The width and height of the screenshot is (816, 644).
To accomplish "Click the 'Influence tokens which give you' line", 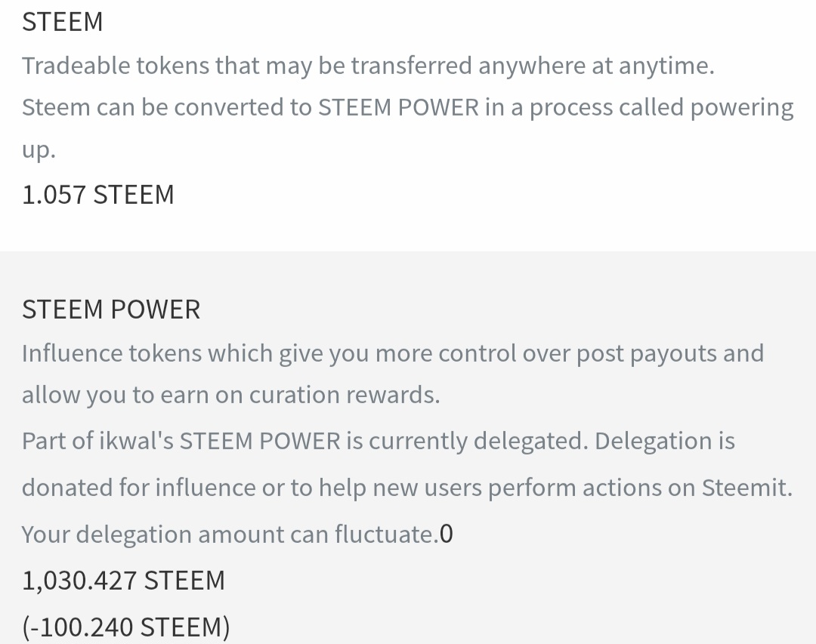I will (393, 354).
